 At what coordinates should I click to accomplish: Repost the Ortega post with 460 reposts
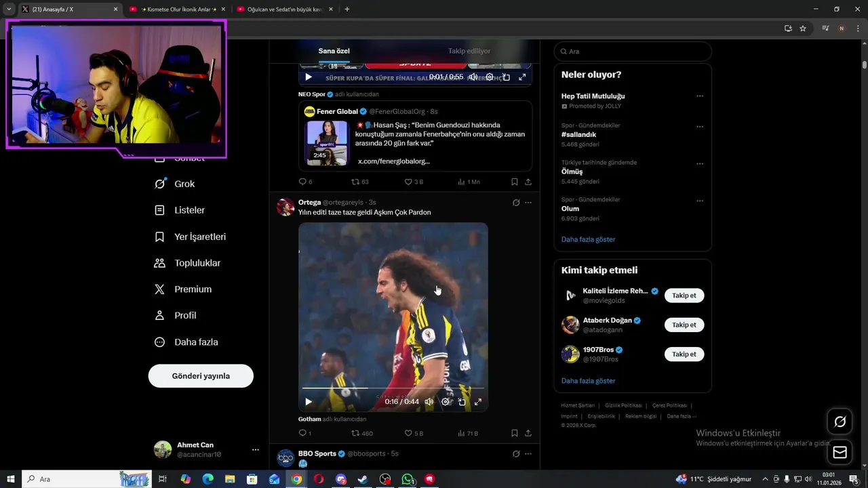355,433
